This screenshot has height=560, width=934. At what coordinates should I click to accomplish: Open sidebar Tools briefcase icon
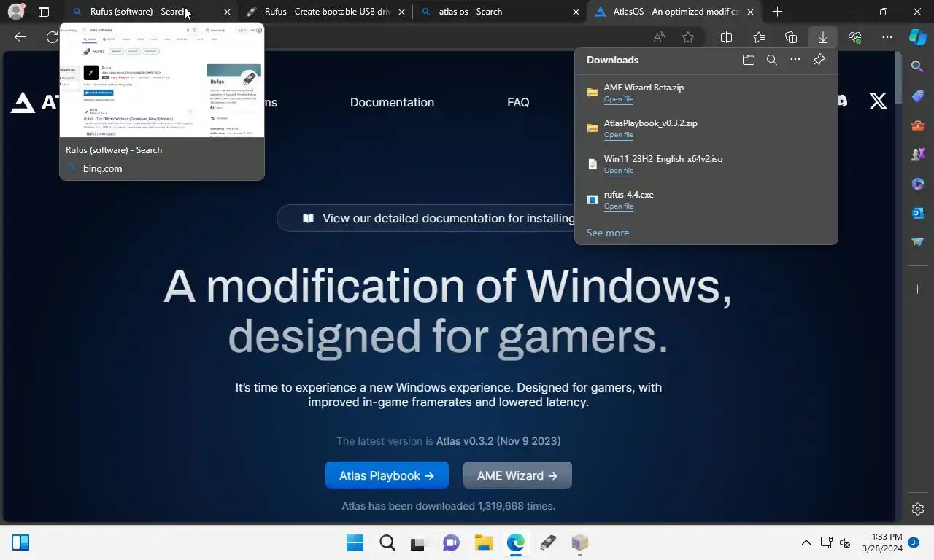coord(918,125)
